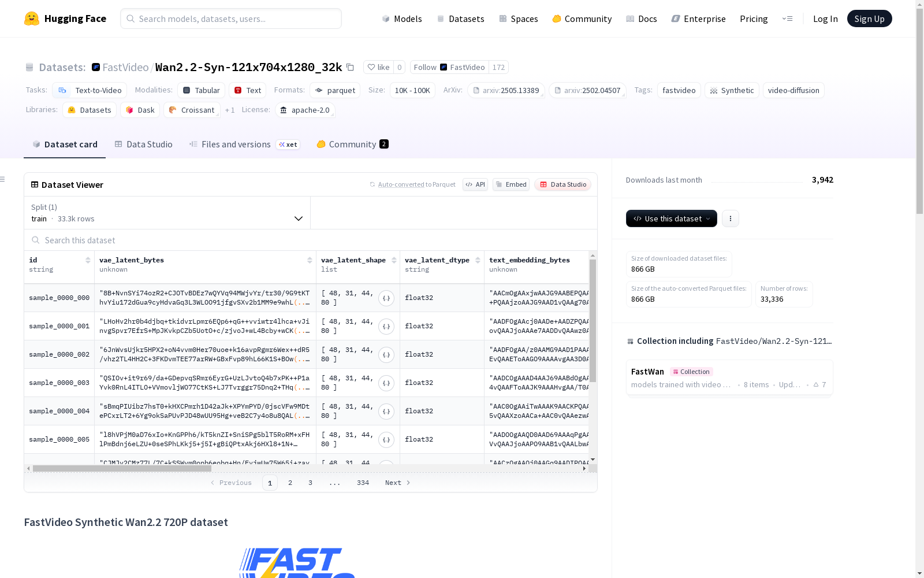Expand the Use this dataset dropdown

(672, 218)
